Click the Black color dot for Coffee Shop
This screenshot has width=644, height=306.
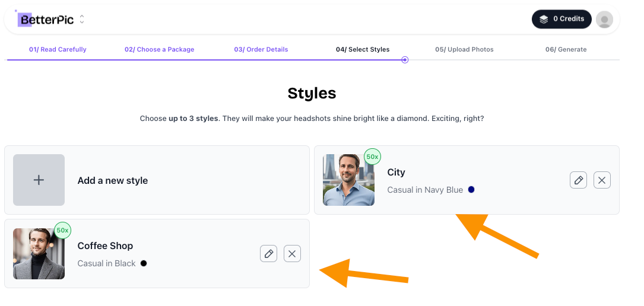click(x=144, y=263)
